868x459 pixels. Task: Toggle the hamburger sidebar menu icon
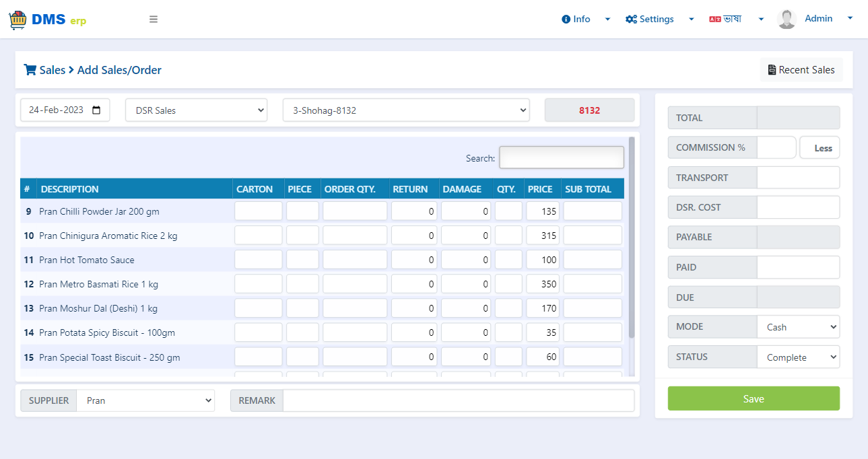point(154,20)
